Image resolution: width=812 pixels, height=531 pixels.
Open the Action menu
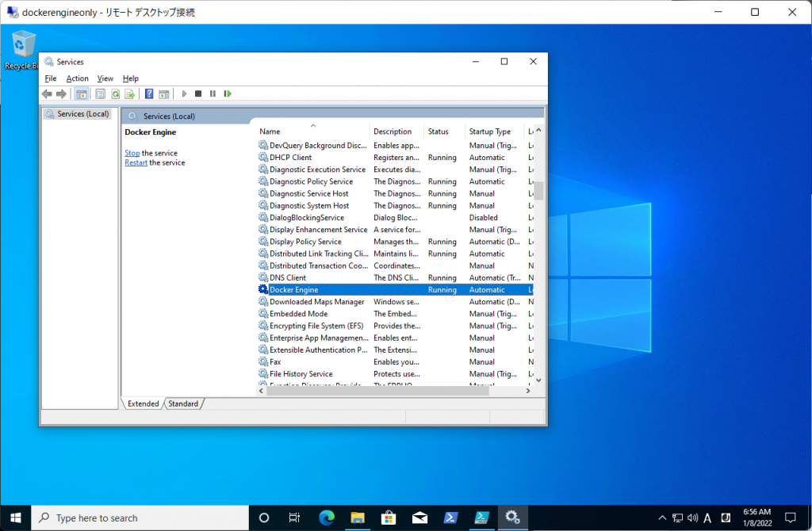[x=78, y=78]
